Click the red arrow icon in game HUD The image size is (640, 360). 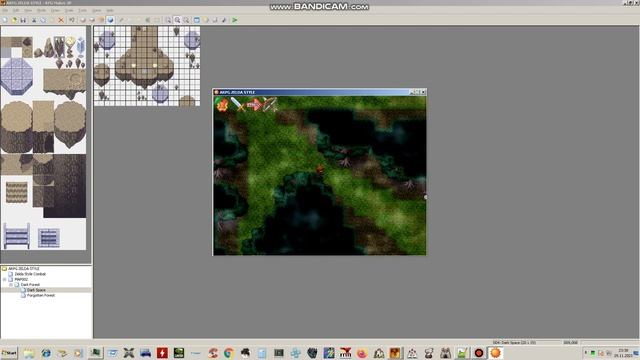click(254, 105)
